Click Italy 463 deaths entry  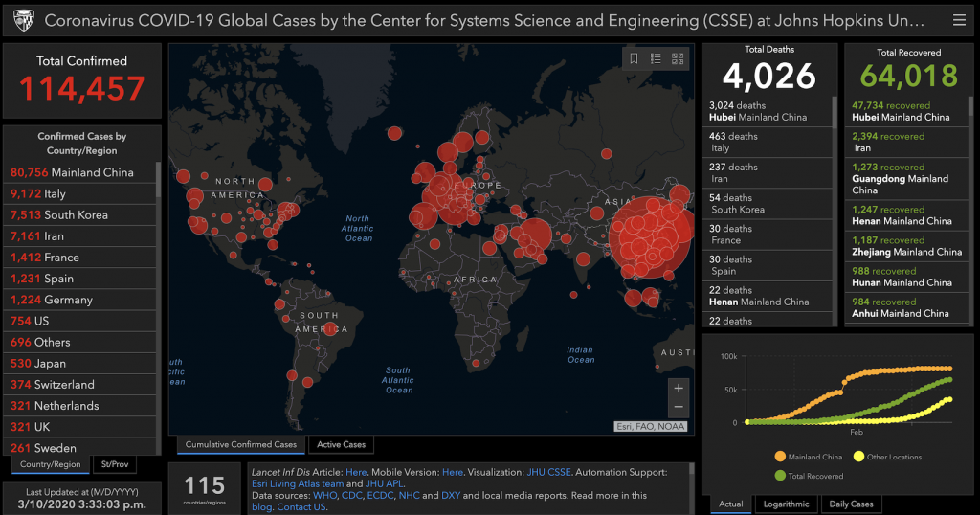point(767,143)
